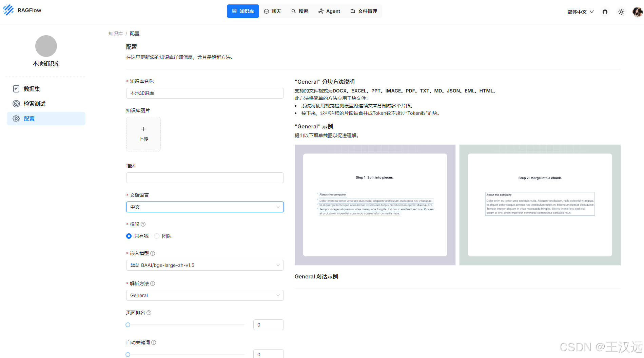
Task: Click the 自动关键词 number input
Action: [x=269, y=354]
